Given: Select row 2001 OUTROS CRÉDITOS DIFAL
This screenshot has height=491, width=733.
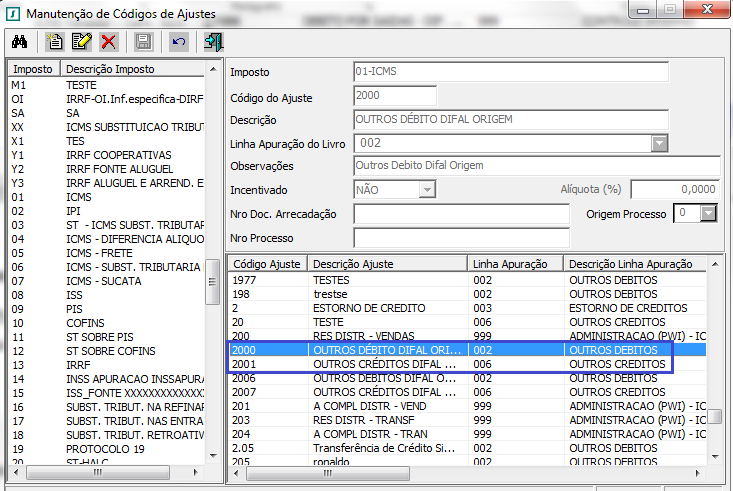Looking at the screenshot, I should point(388,365).
